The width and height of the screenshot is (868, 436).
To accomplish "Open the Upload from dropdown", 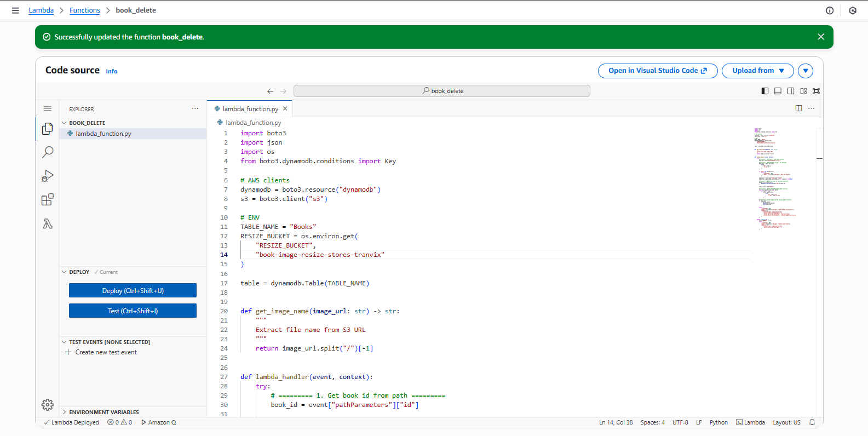I will click(x=758, y=71).
